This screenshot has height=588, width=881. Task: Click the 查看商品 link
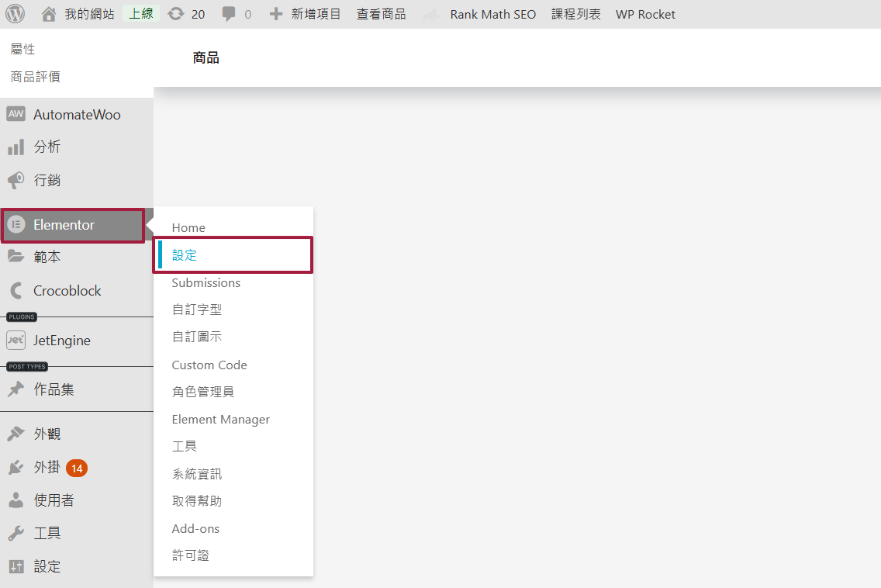[381, 14]
